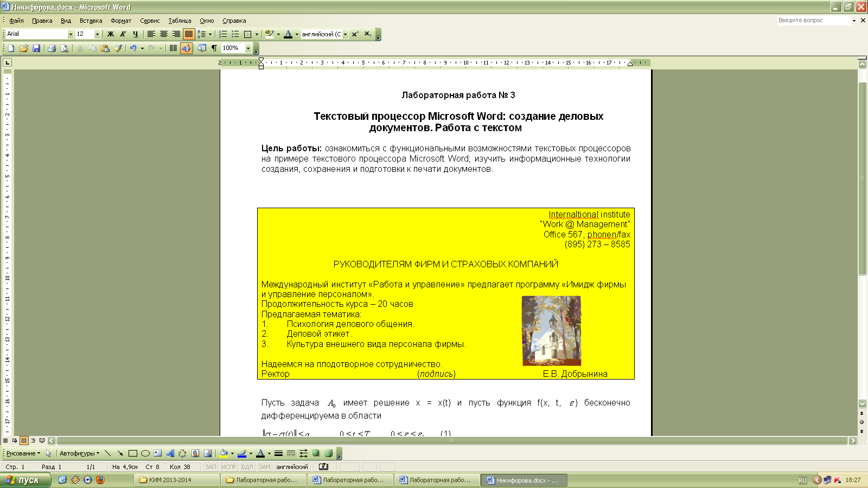Open the Сервис menu

click(150, 21)
